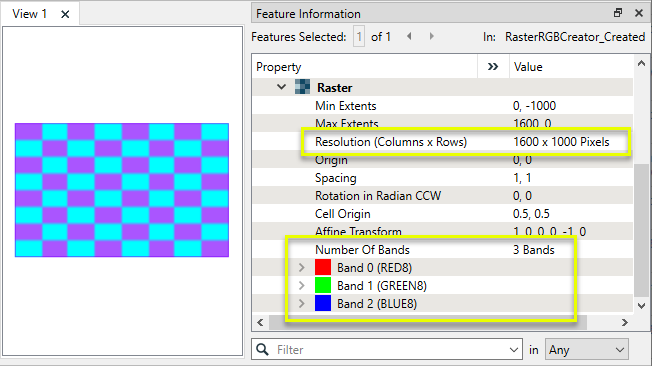
Task: Open the Filter history dropdown arrow
Action: (514, 350)
